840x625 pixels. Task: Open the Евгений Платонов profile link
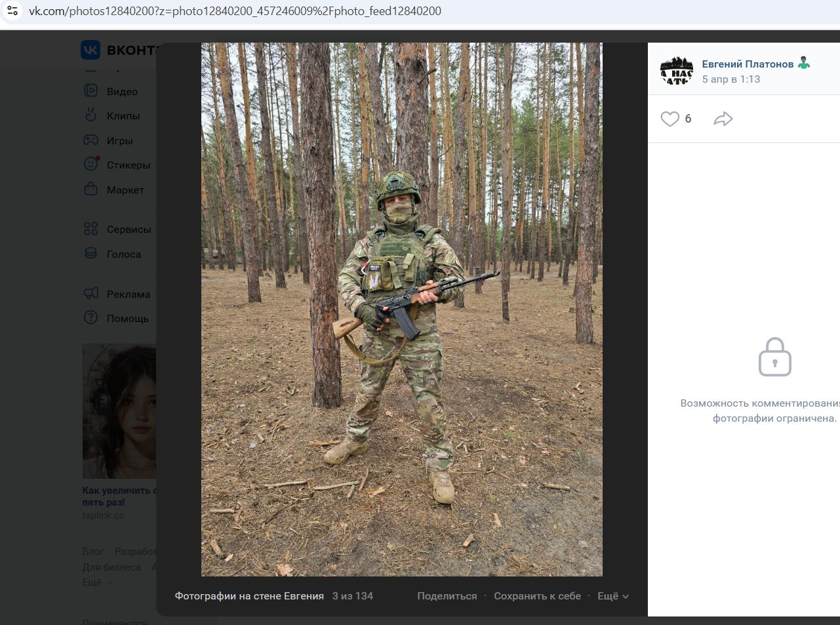[748, 64]
